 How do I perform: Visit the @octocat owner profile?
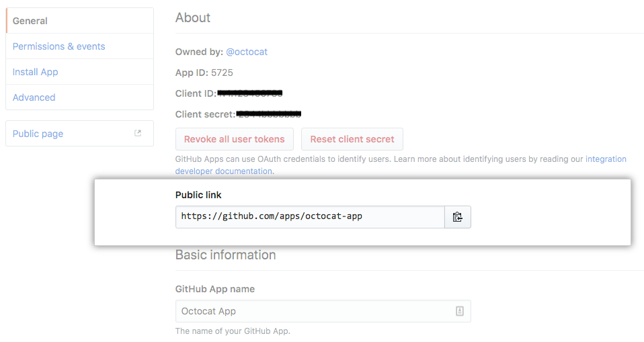click(x=247, y=52)
